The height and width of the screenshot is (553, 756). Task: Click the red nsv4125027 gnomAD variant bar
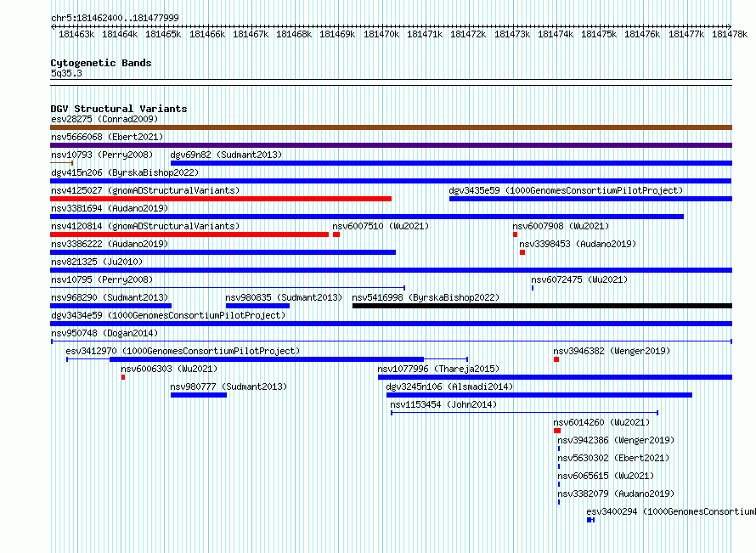pos(221,199)
